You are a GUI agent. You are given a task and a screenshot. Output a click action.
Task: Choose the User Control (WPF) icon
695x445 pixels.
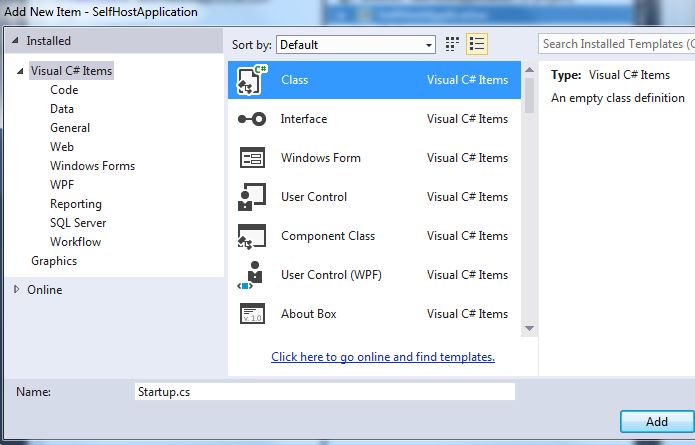click(251, 275)
